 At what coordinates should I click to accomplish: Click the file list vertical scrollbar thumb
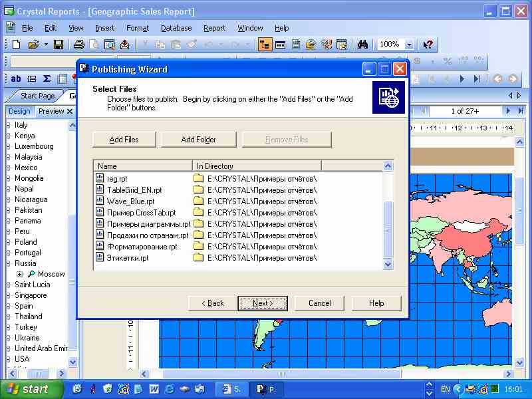coord(388,230)
